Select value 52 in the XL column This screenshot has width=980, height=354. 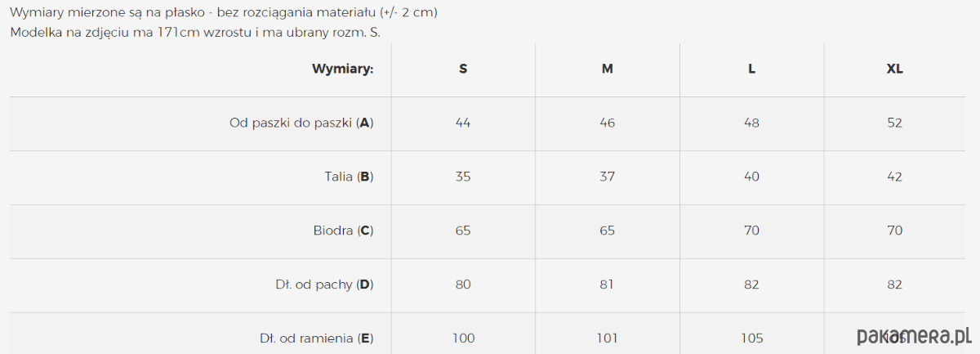(895, 123)
